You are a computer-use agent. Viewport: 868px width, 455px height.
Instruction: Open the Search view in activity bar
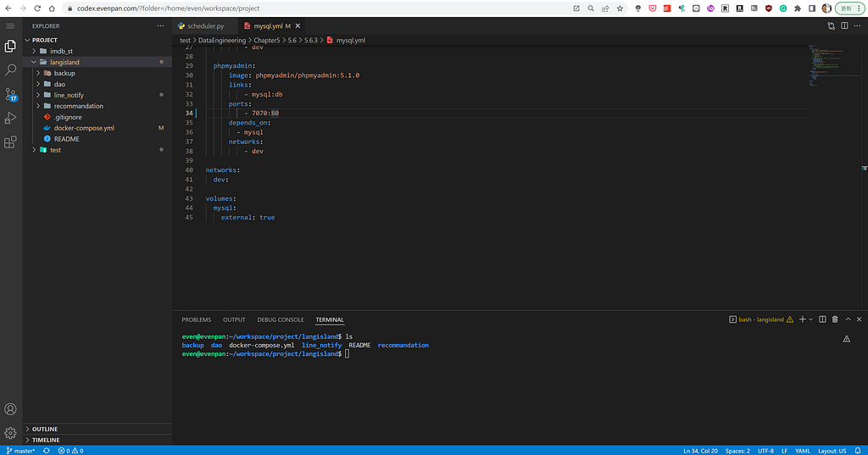click(10, 69)
